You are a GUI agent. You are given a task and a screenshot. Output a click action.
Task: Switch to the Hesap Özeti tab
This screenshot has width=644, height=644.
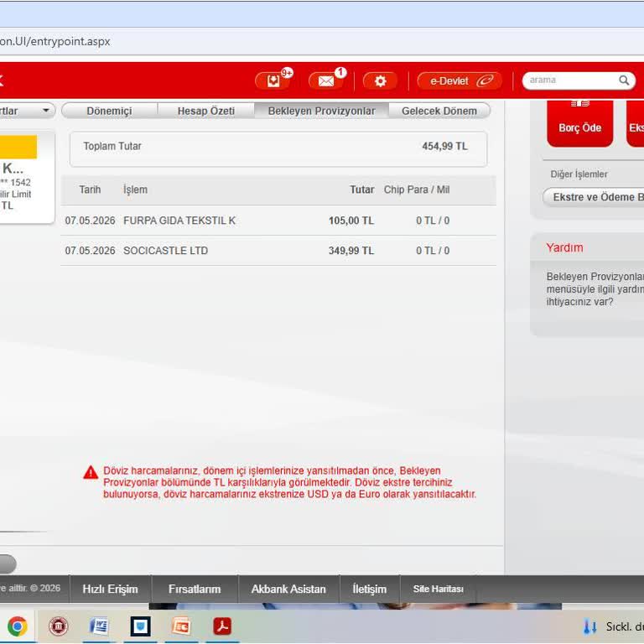click(x=205, y=111)
